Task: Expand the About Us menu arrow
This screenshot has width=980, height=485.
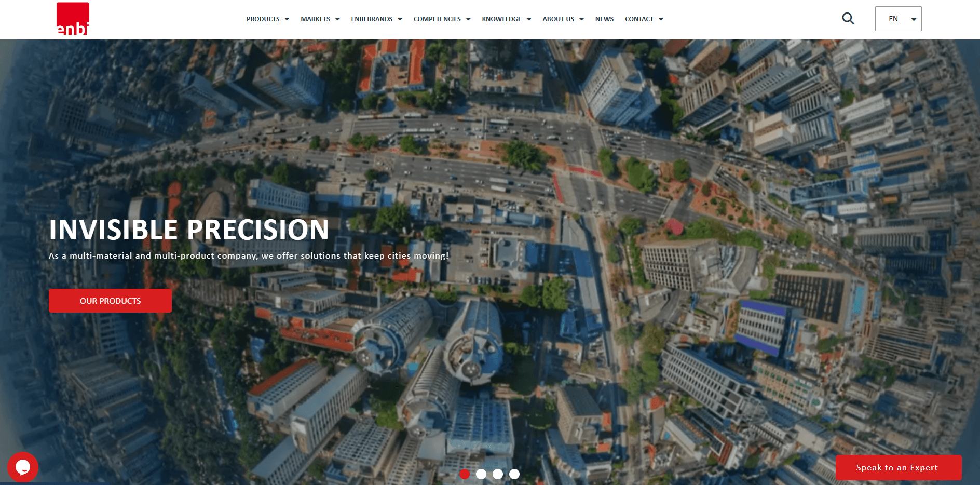Action: 581,19
